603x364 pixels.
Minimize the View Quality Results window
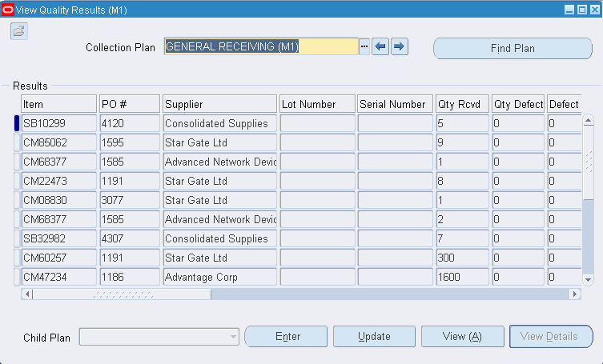pyautogui.click(x=569, y=10)
